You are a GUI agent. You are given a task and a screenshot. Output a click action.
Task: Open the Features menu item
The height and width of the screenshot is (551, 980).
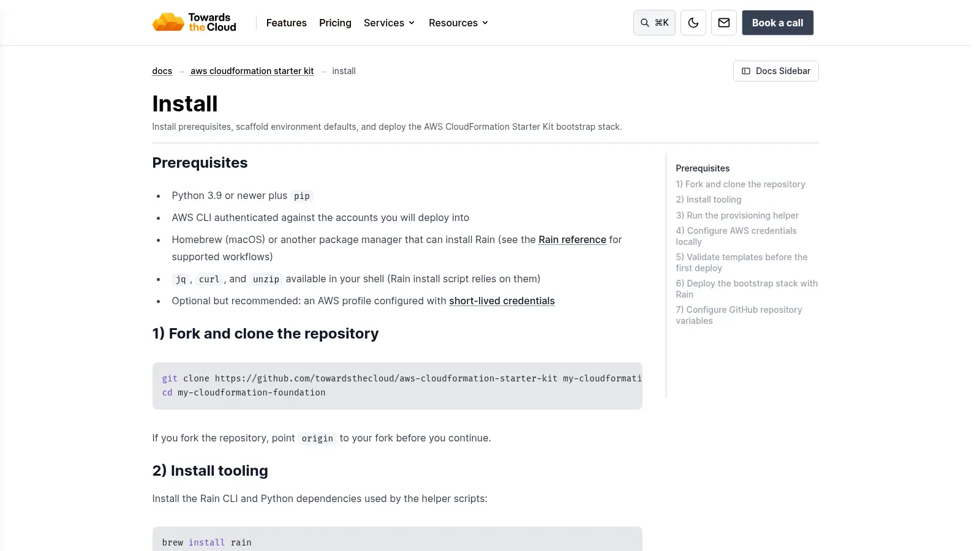tap(286, 23)
